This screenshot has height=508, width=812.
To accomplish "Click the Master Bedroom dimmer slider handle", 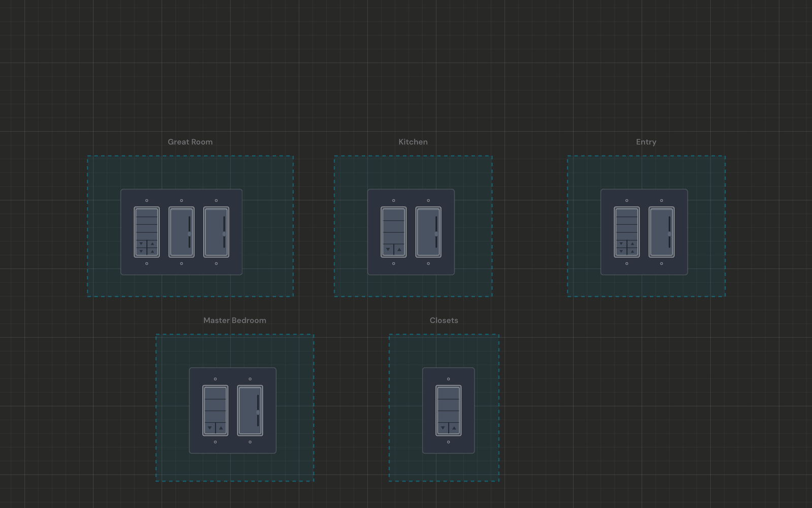I will click(258, 412).
